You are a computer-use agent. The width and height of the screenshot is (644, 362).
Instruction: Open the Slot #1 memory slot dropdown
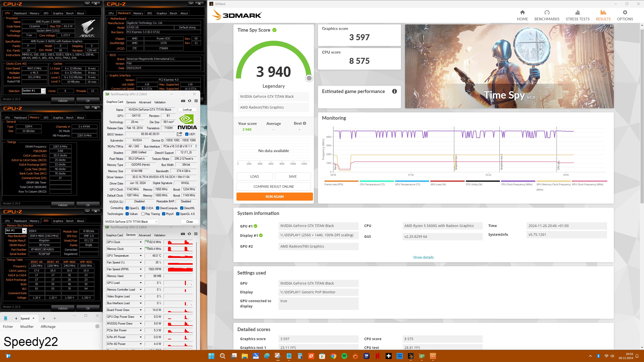coord(16,231)
